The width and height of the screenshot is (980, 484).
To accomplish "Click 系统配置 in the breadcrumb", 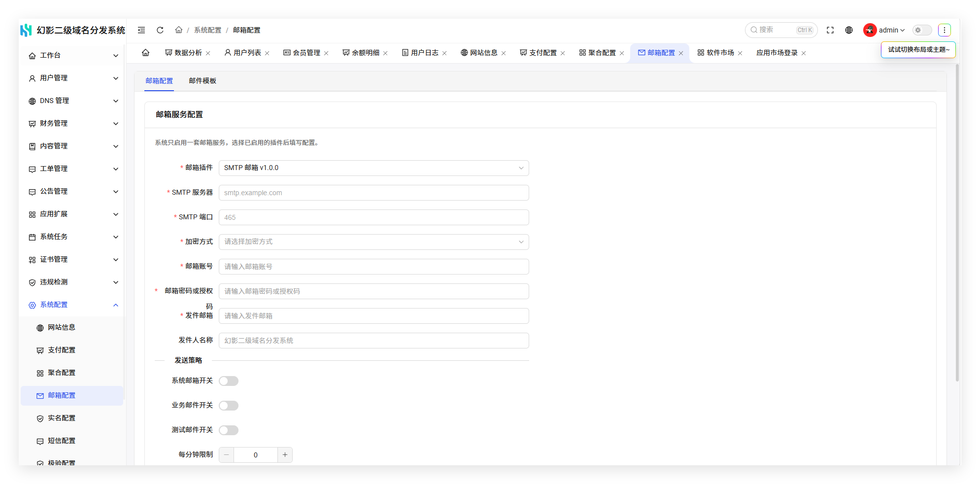I will [x=207, y=30].
